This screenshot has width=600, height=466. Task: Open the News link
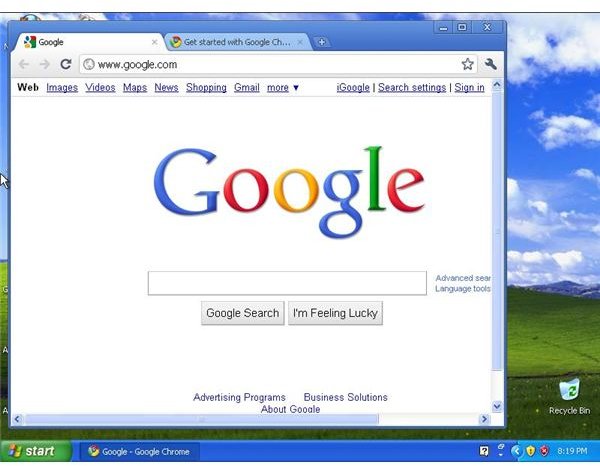(166, 88)
